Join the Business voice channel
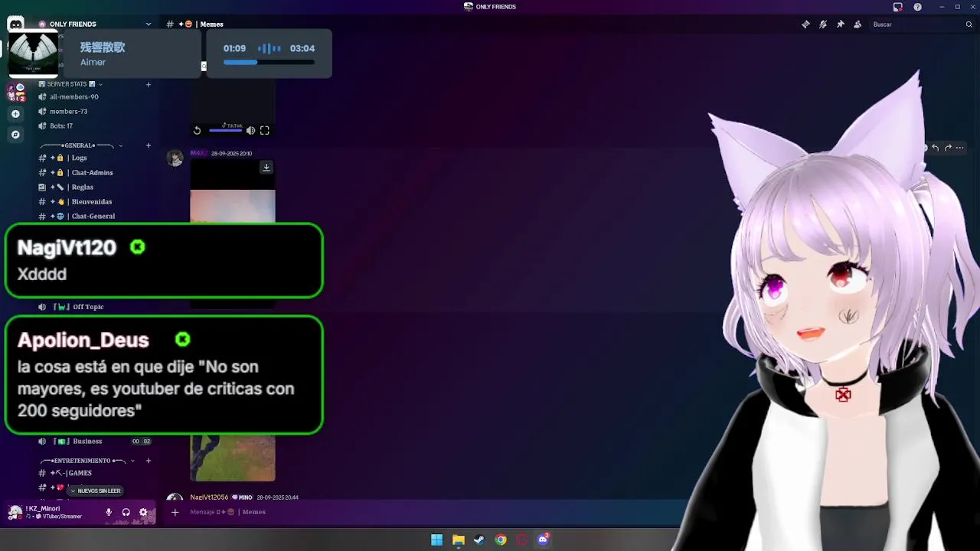Image resolution: width=980 pixels, height=551 pixels. [96, 441]
